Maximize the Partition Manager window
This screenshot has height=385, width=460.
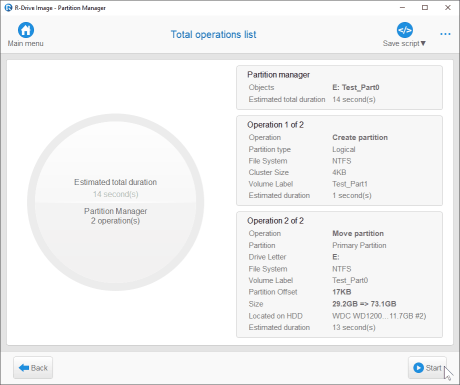tap(425, 7)
